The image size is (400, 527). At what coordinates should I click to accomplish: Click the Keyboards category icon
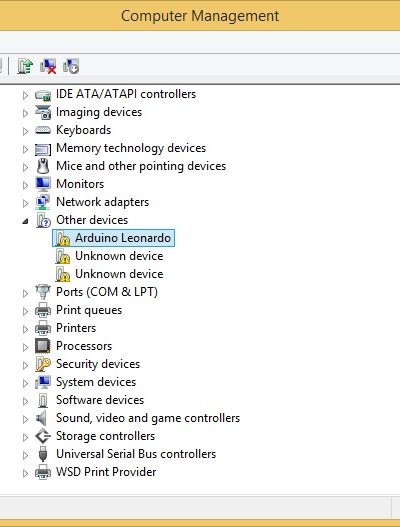(x=43, y=130)
